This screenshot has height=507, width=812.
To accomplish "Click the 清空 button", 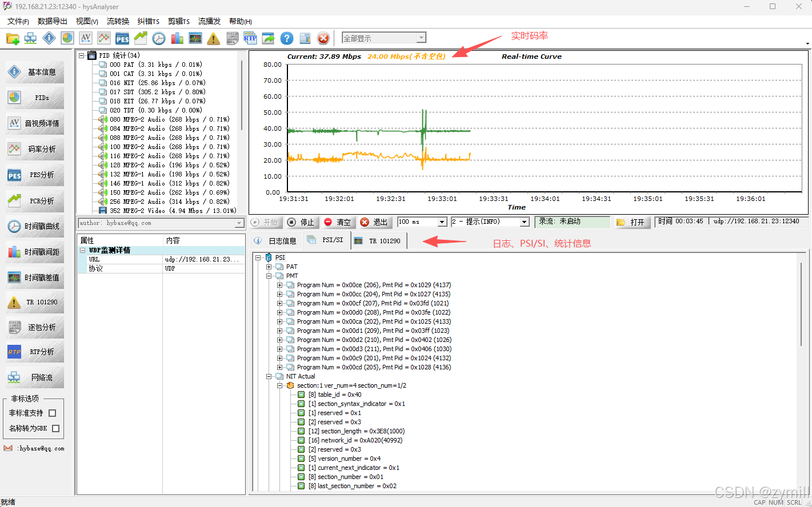I will click(338, 222).
